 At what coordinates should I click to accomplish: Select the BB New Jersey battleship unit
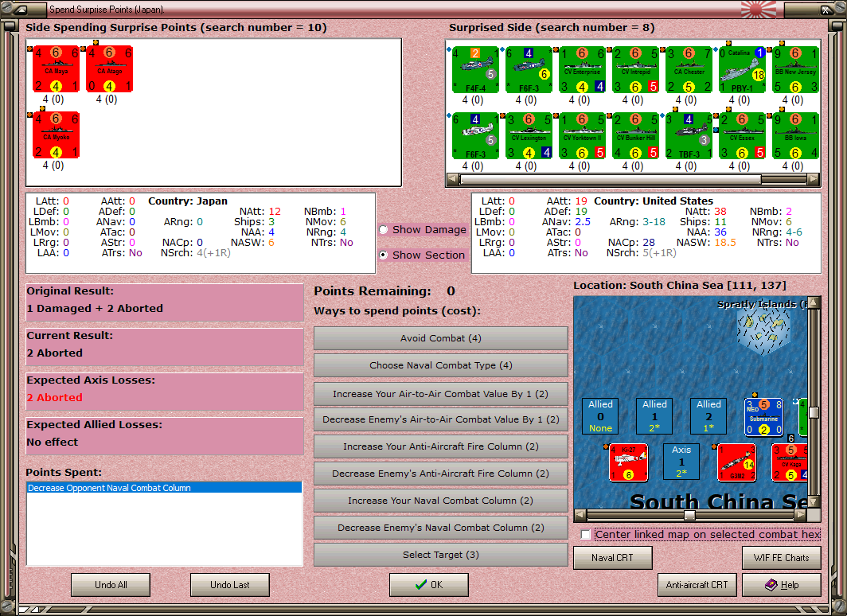tap(796, 70)
